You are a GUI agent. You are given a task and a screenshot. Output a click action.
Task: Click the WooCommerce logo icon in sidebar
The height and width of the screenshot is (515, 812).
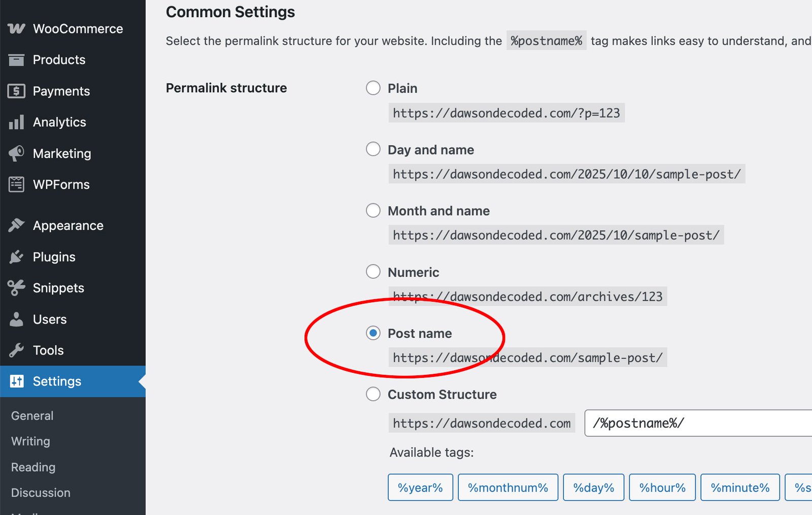click(x=16, y=29)
